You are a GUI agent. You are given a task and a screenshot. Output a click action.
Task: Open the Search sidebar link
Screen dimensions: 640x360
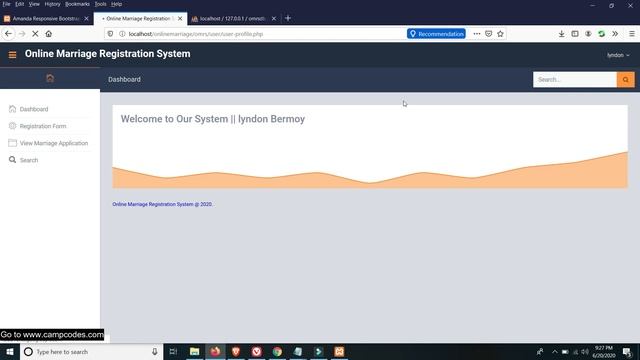coord(29,160)
